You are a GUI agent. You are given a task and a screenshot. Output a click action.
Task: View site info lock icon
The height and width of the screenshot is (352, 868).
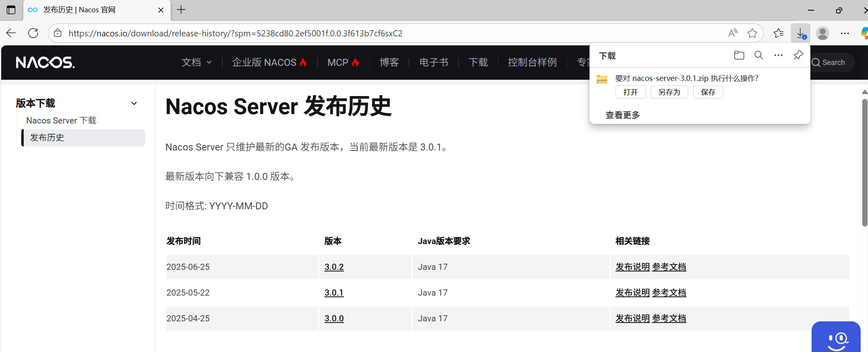point(58,33)
